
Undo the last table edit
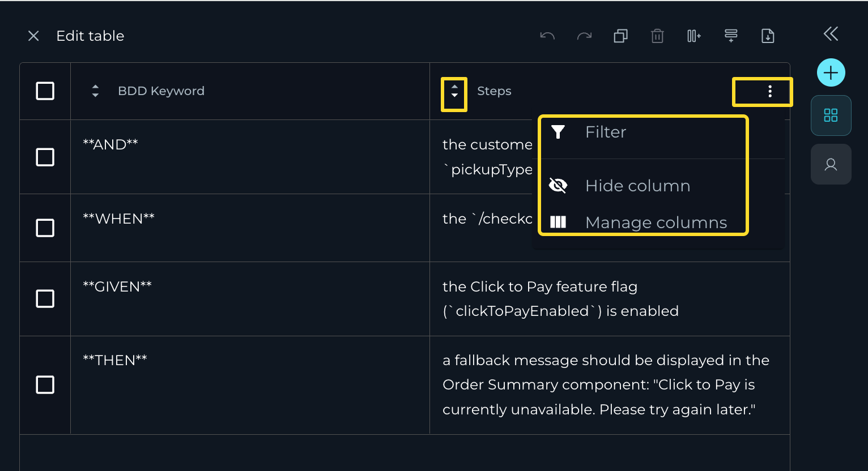point(547,36)
